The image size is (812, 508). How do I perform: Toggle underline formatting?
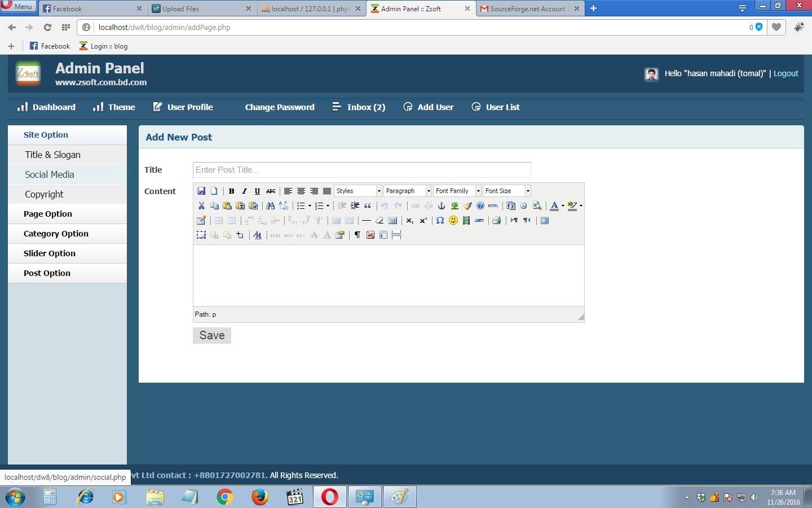pyautogui.click(x=257, y=191)
